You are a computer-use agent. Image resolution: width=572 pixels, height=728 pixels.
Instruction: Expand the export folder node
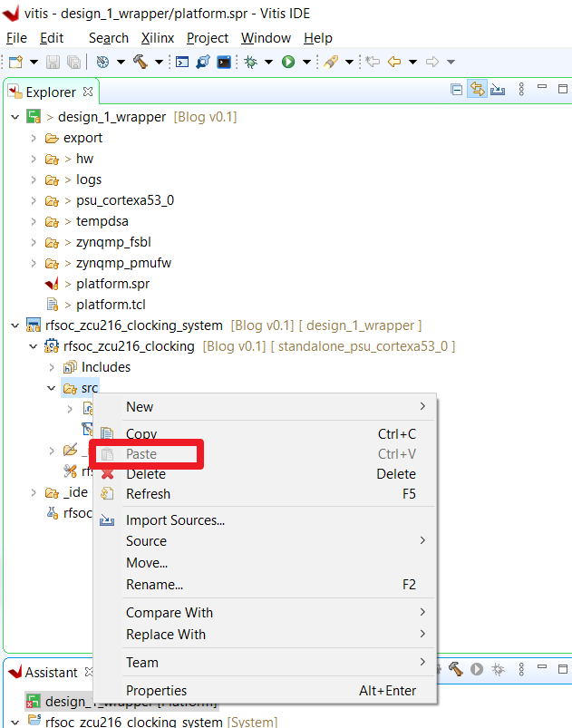33,138
